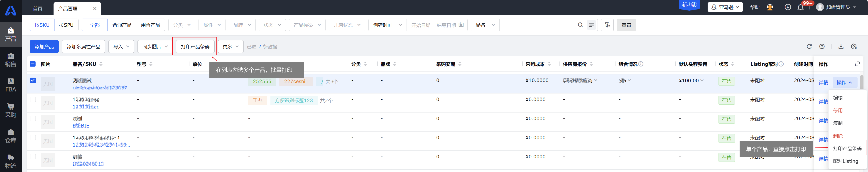The image size is (868, 172).
Task: Click the date range picker field
Action: coord(437,25)
